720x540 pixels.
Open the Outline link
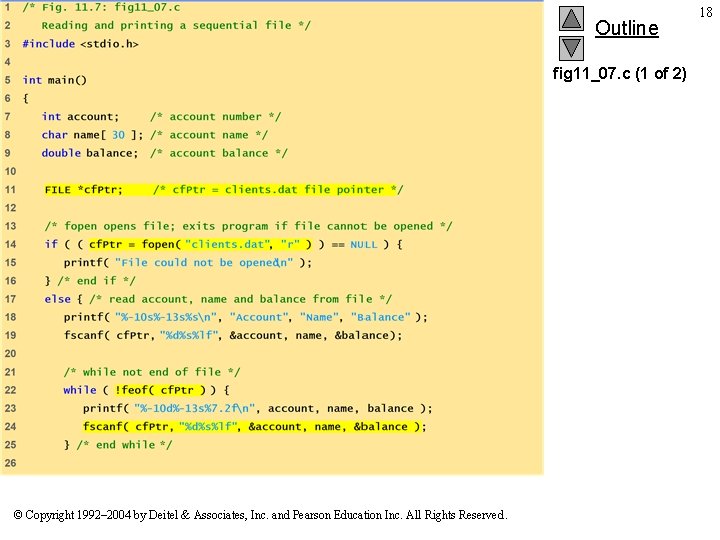point(626,28)
